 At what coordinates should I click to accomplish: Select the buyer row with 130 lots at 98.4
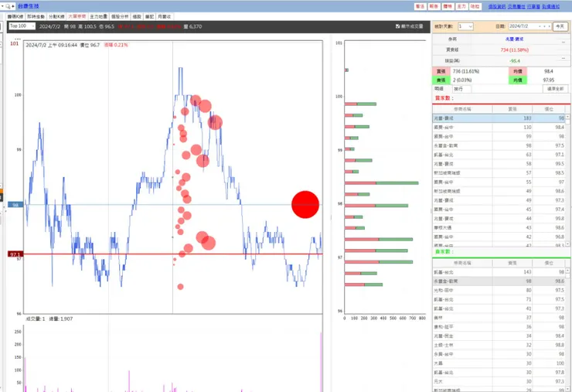499,128
